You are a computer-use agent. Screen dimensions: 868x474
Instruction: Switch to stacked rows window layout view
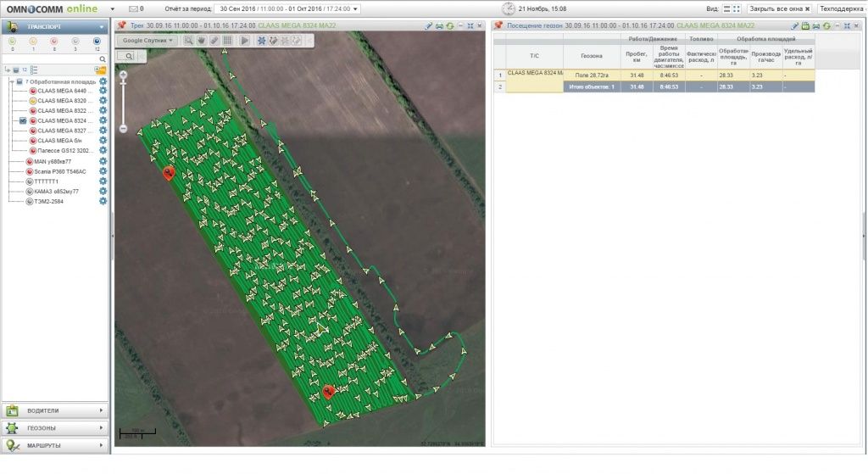(726, 8)
